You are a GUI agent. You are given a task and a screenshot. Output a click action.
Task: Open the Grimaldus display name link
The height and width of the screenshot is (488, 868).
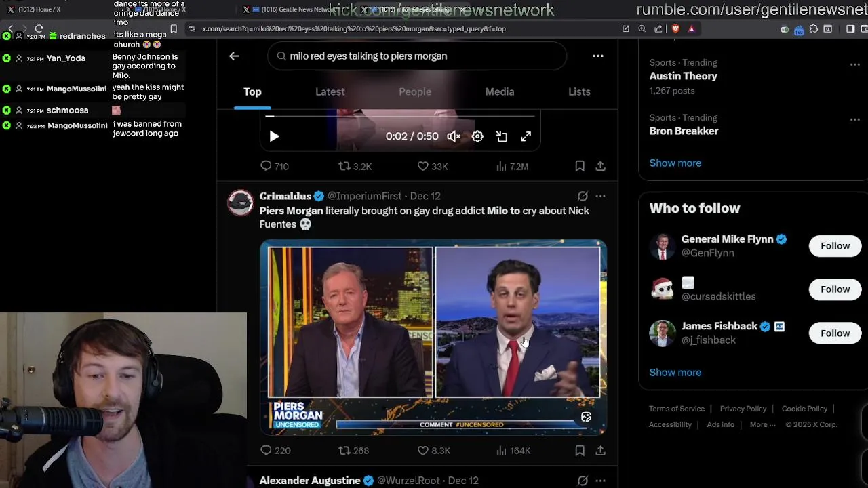(285, 196)
